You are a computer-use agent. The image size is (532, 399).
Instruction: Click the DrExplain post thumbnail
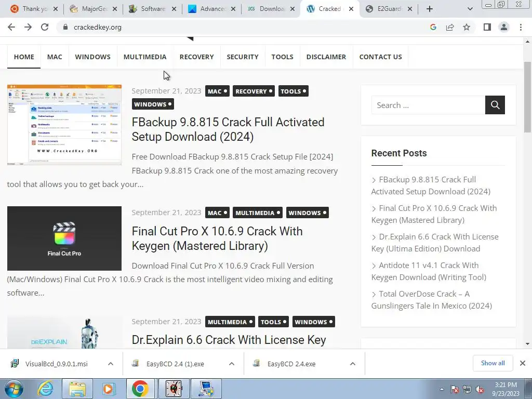tap(64, 332)
